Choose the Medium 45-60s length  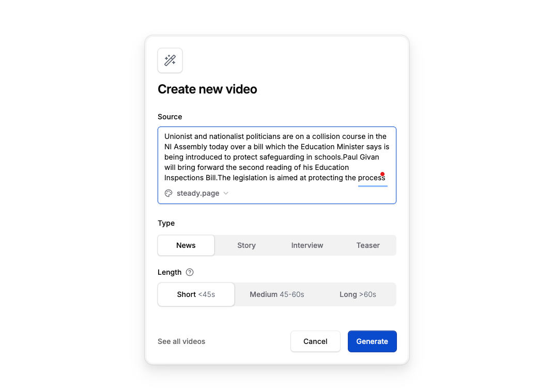[x=277, y=294]
